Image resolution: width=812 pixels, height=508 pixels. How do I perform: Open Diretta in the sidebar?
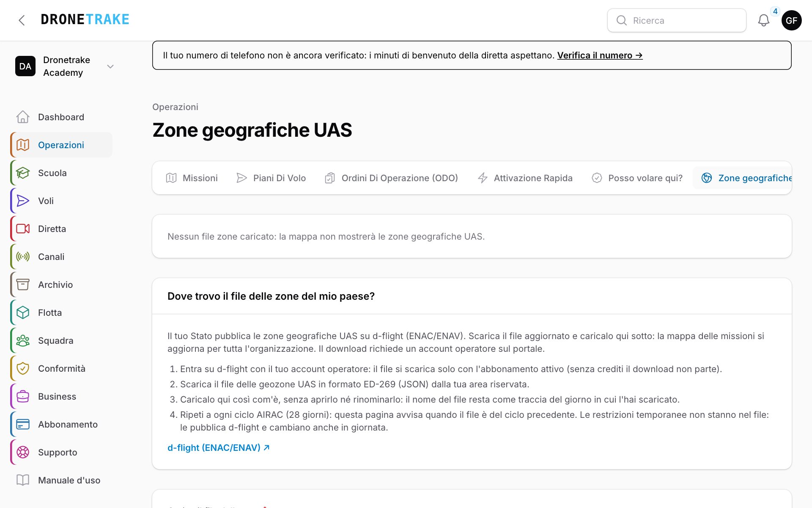pos(62,229)
